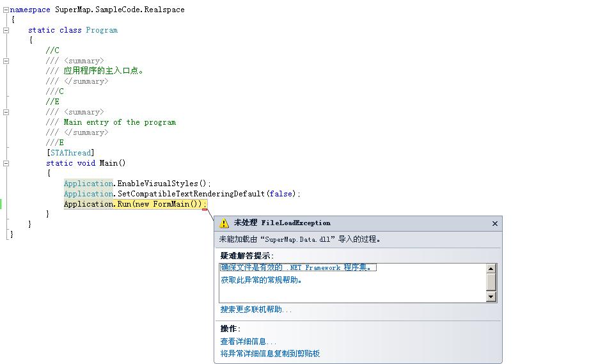Click the Program class name
This screenshot has height=364, width=614.
tap(102, 30)
